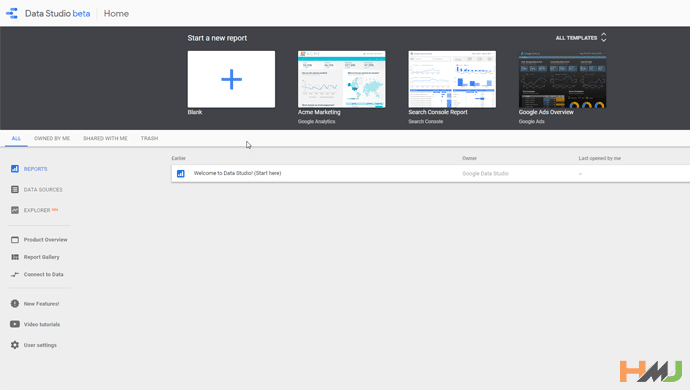The height and width of the screenshot is (390, 690).
Task: Click the Home heading in the top bar
Action: tap(116, 14)
